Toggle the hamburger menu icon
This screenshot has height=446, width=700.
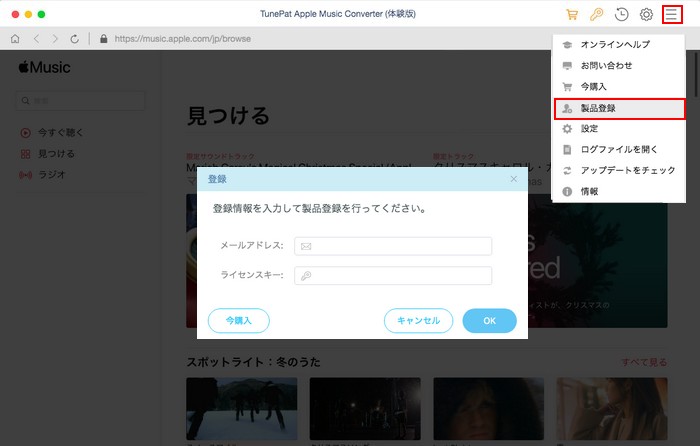point(671,14)
